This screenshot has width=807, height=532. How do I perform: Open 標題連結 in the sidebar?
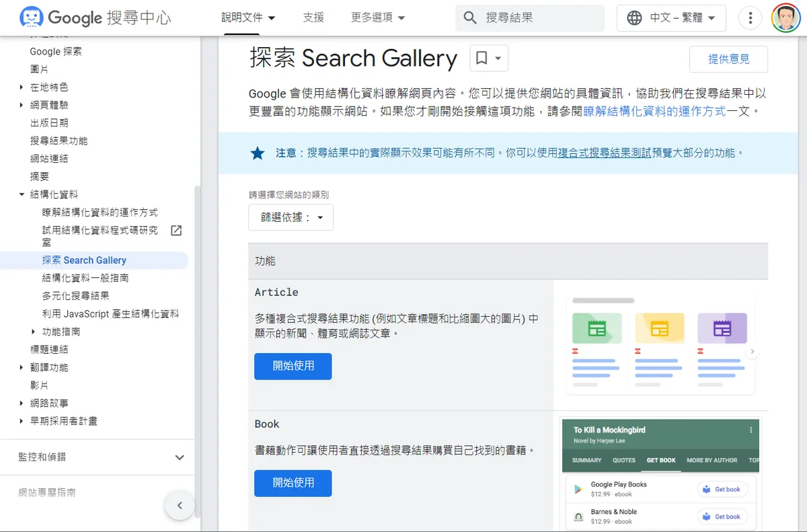coord(49,350)
